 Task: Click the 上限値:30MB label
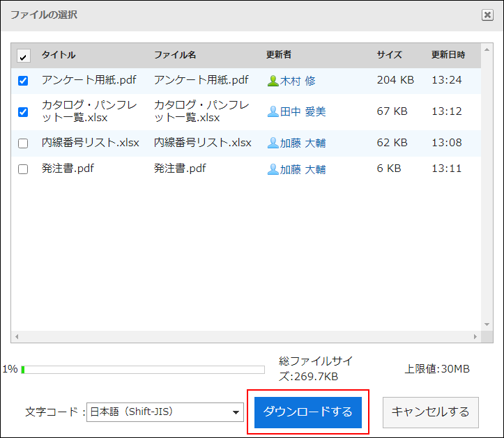pos(437,369)
